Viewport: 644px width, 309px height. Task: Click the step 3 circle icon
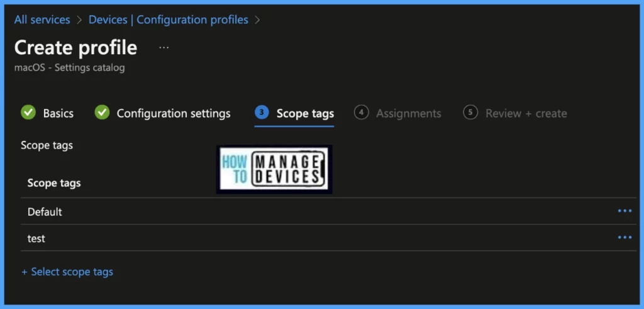tap(262, 113)
